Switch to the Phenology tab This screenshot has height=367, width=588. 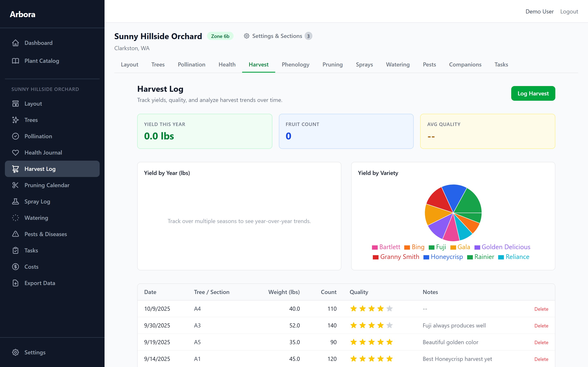pyautogui.click(x=295, y=65)
